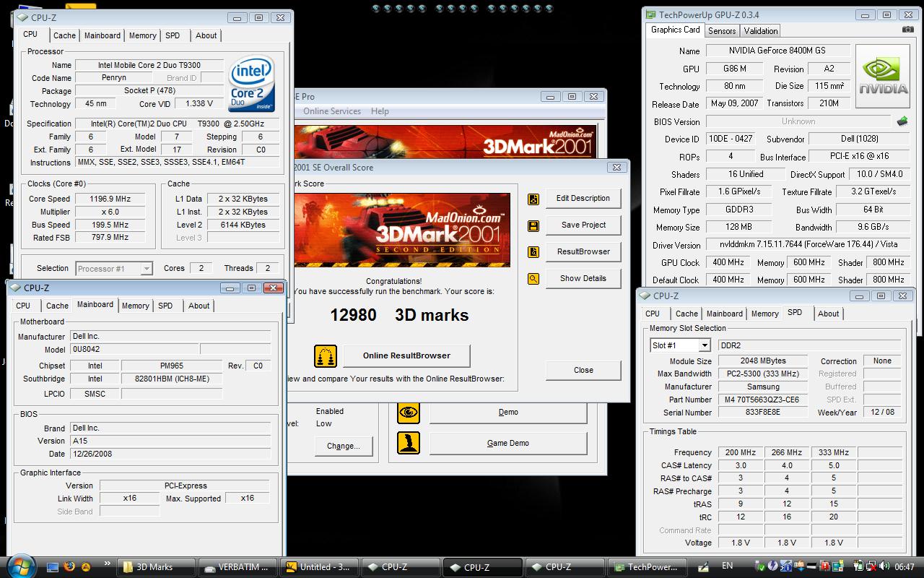Image resolution: width=924 pixels, height=578 pixels.
Task: Click the orange quick launch icon next to Firefox
Action: 86,566
